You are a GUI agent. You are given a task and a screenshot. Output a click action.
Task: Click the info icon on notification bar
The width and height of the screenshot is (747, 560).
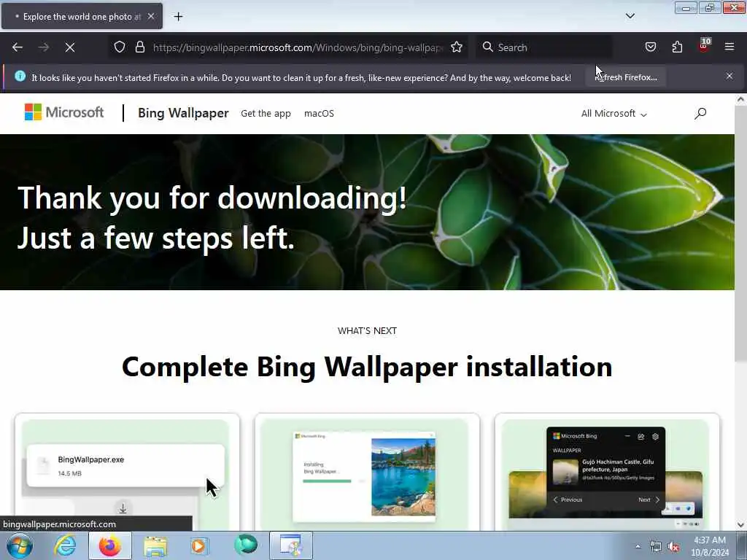[20, 76]
